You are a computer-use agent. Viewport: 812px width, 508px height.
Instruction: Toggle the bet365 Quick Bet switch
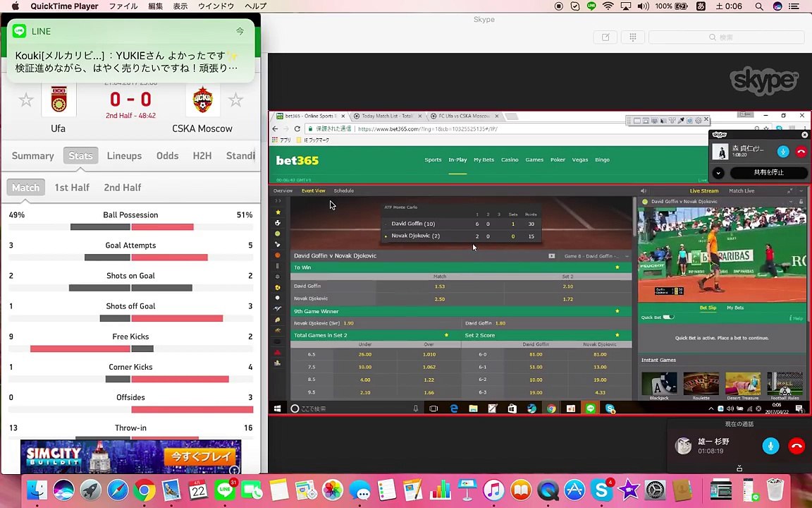668,317
